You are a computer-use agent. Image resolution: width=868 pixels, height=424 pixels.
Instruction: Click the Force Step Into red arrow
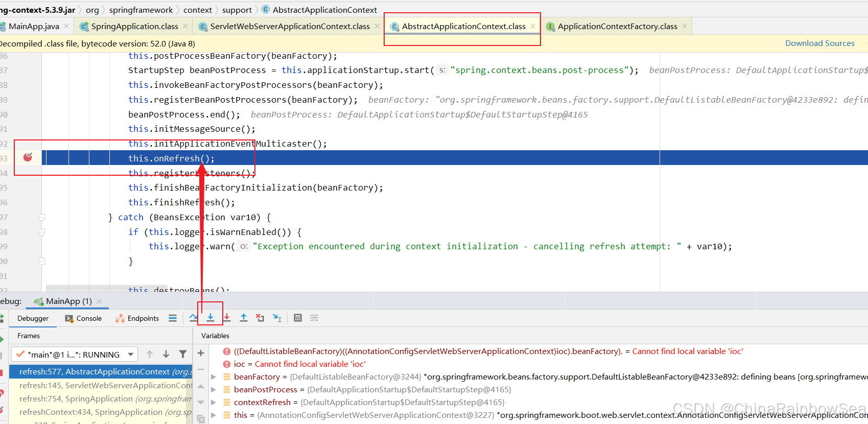coord(227,318)
